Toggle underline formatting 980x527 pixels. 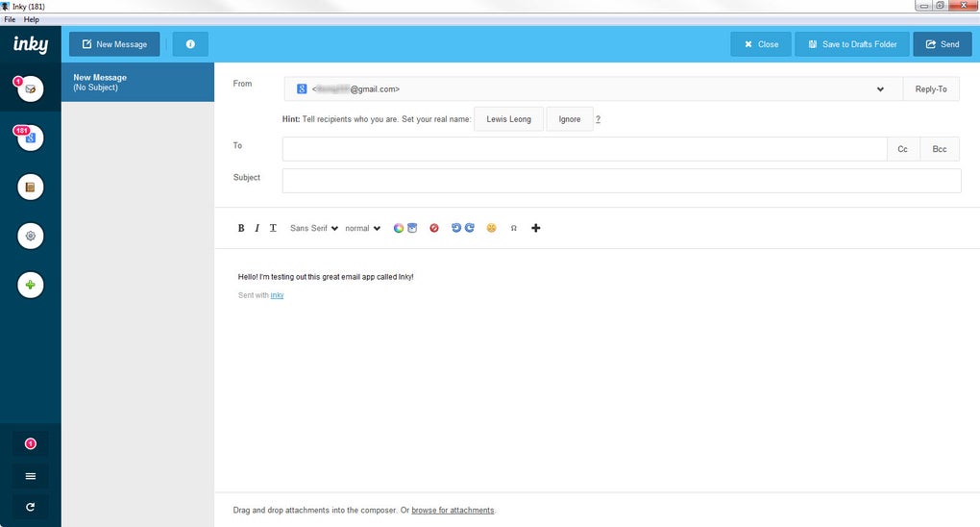[x=273, y=229]
